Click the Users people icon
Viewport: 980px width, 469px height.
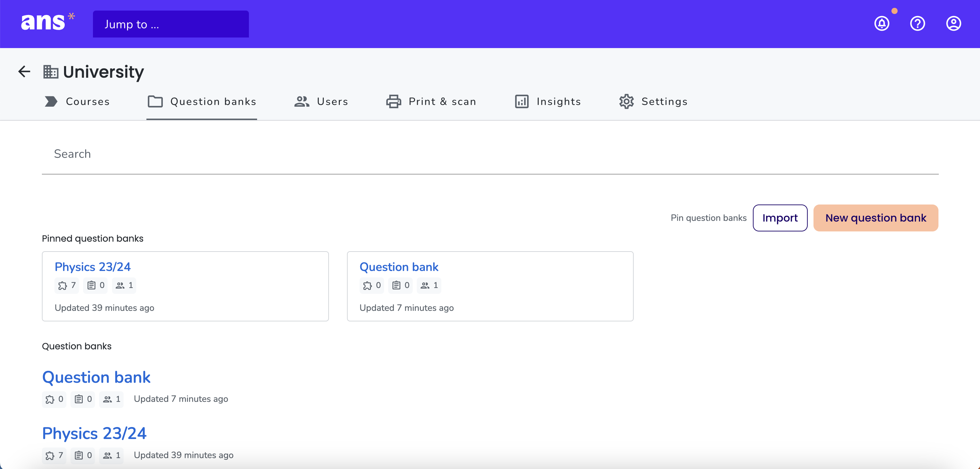[302, 102]
